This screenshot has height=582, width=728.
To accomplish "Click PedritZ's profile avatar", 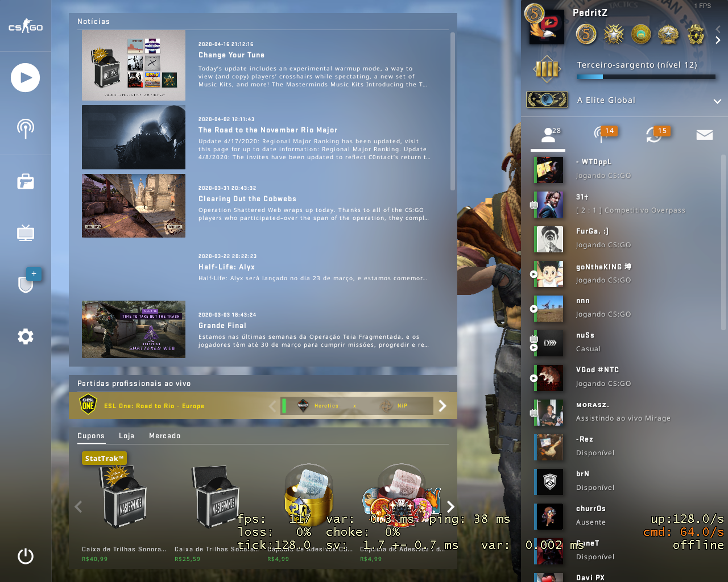I will coord(547,28).
